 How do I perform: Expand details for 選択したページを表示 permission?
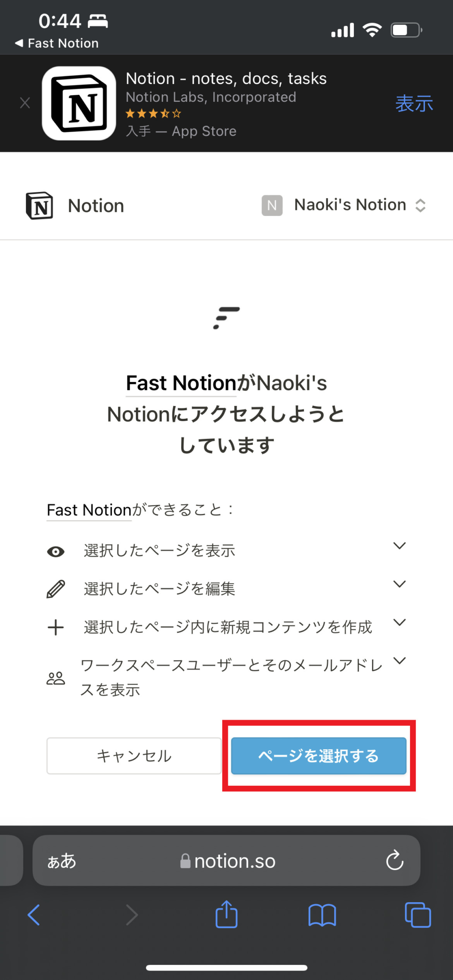[x=399, y=546]
